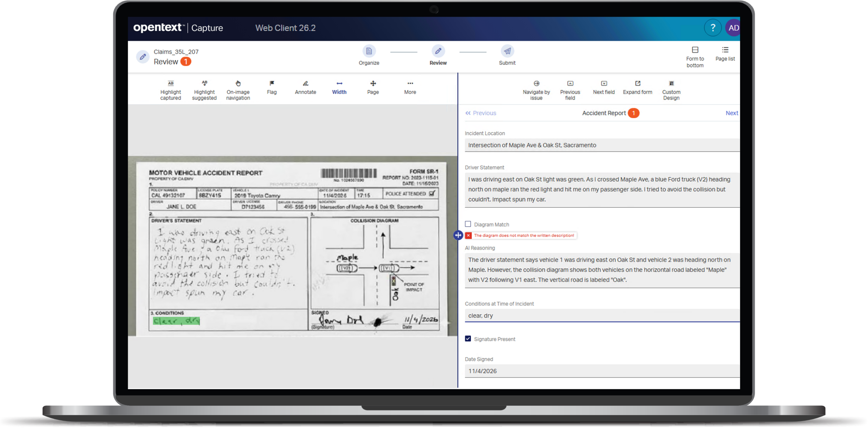Go to the Organize step
The width and height of the screenshot is (868, 434).
click(369, 55)
